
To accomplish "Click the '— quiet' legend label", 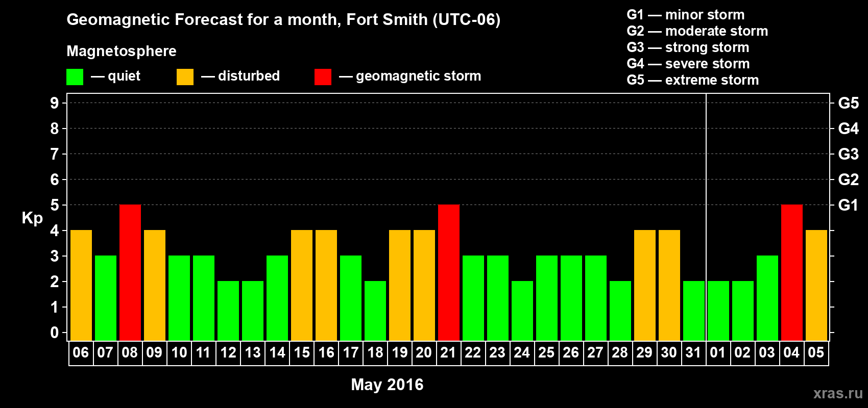I will tap(115, 76).
